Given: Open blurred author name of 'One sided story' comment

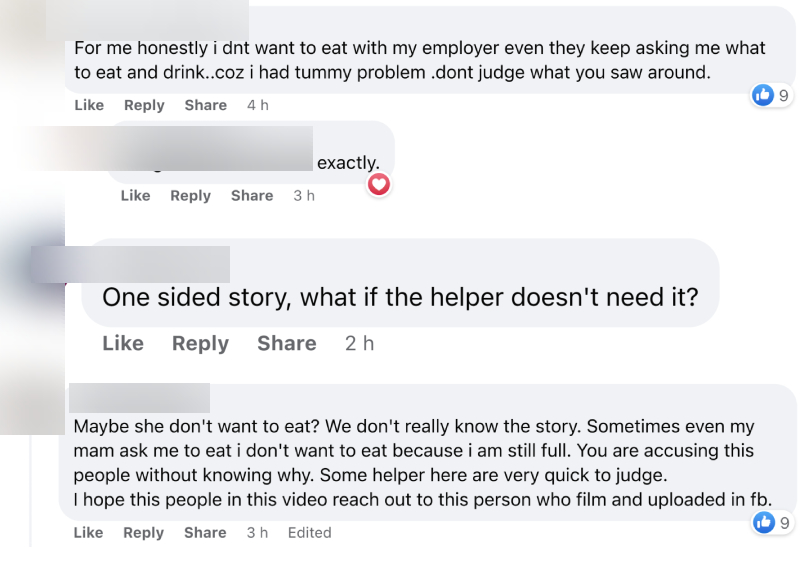Looking at the screenshot, I should 130,264.
